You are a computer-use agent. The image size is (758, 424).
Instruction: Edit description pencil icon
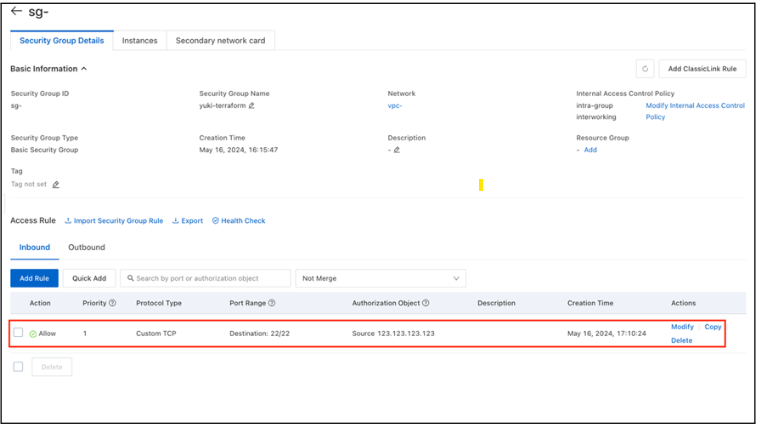[x=397, y=150]
